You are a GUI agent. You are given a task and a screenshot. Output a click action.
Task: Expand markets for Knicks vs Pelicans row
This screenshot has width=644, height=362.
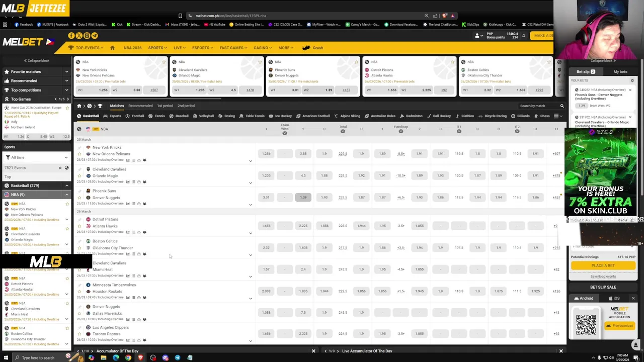[x=251, y=161]
